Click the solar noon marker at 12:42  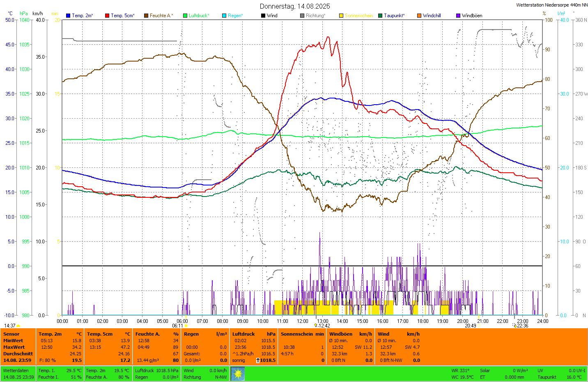tap(315, 325)
